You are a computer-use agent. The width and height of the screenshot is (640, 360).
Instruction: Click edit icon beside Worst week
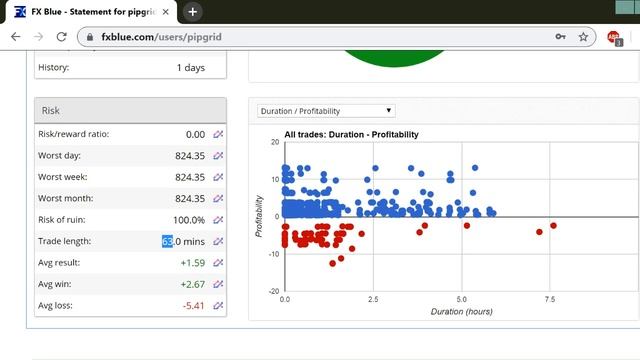[218, 177]
